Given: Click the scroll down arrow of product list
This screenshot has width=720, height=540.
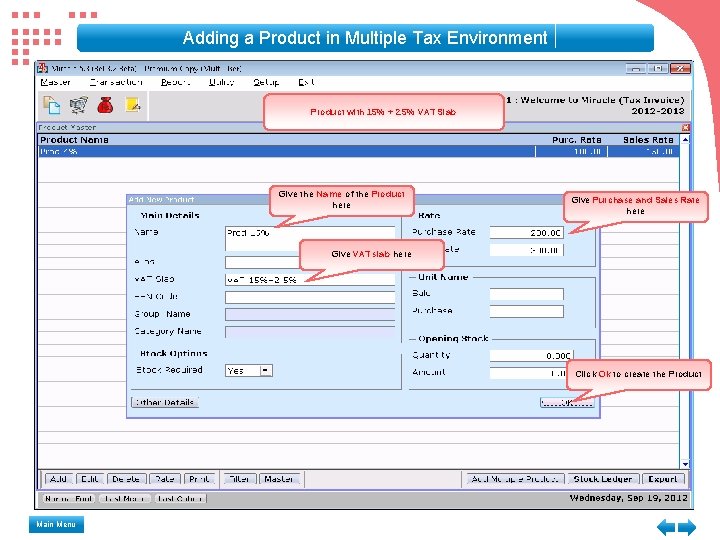Looking at the screenshot, I should tap(685, 464).
